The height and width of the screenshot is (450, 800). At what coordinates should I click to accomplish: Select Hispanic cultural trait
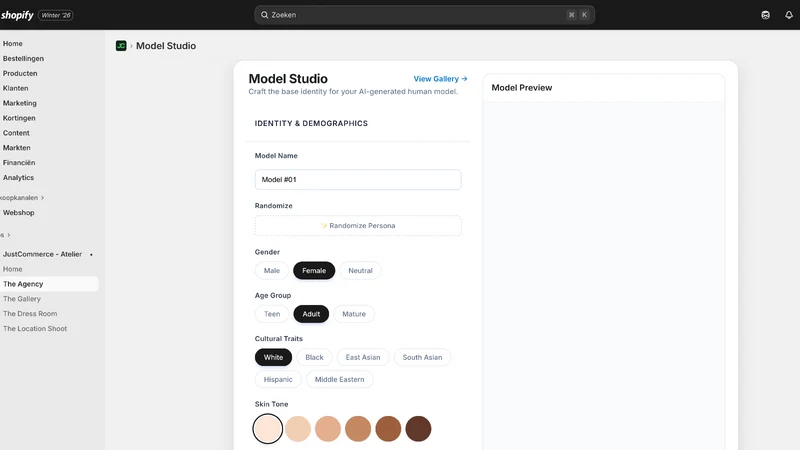click(x=278, y=379)
